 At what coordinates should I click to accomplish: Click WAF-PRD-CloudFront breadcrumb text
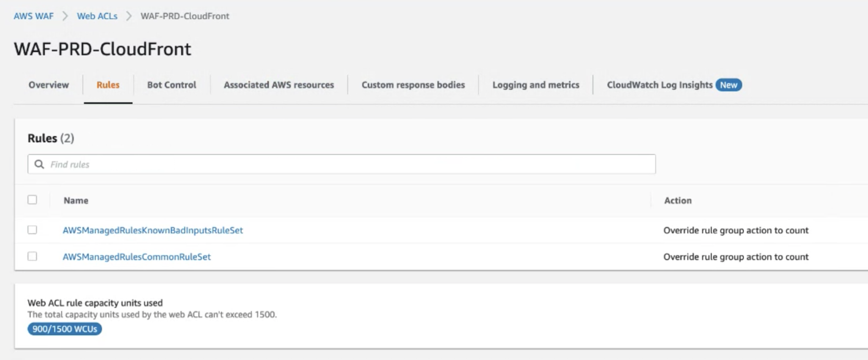click(x=185, y=16)
